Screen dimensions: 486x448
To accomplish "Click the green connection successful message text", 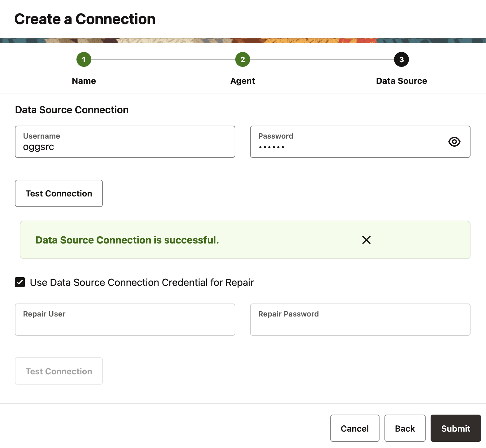I will pyautogui.click(x=127, y=240).
